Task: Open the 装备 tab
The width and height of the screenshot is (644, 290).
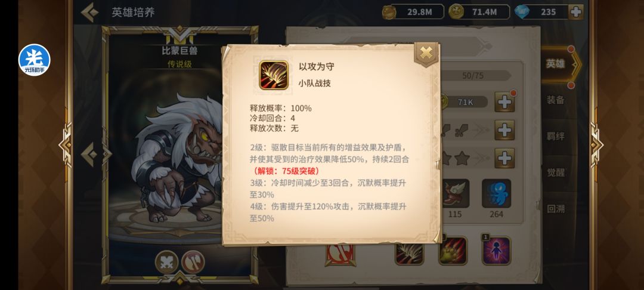Action: click(x=556, y=100)
